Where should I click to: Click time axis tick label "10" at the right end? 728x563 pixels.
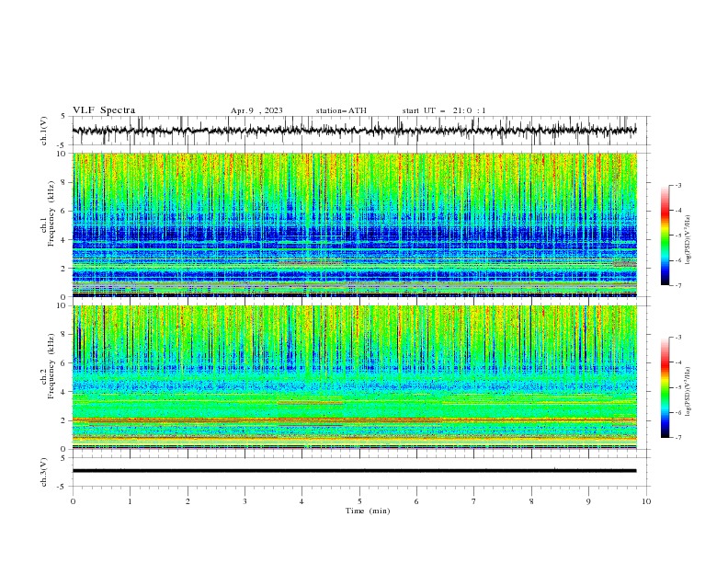pos(646,501)
